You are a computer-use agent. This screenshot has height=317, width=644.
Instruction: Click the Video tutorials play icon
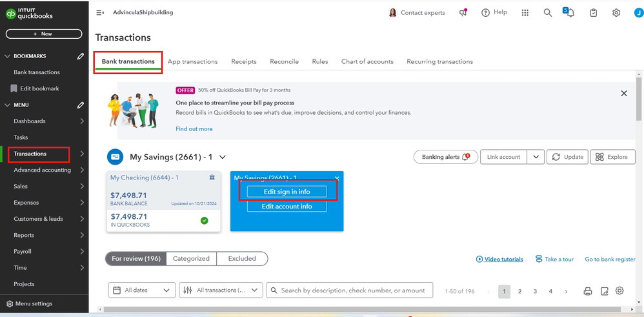(479, 260)
